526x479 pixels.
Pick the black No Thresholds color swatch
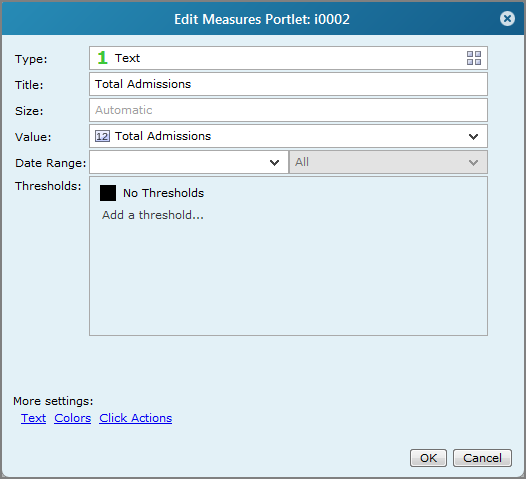(108, 193)
